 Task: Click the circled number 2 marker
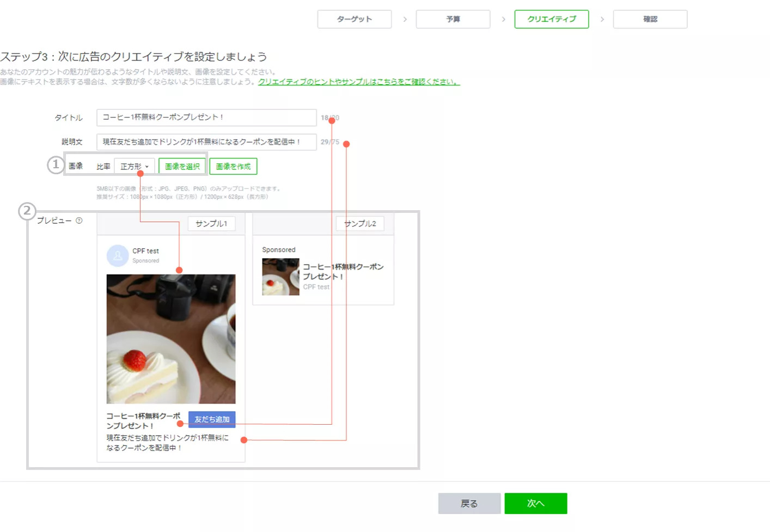pyautogui.click(x=27, y=211)
